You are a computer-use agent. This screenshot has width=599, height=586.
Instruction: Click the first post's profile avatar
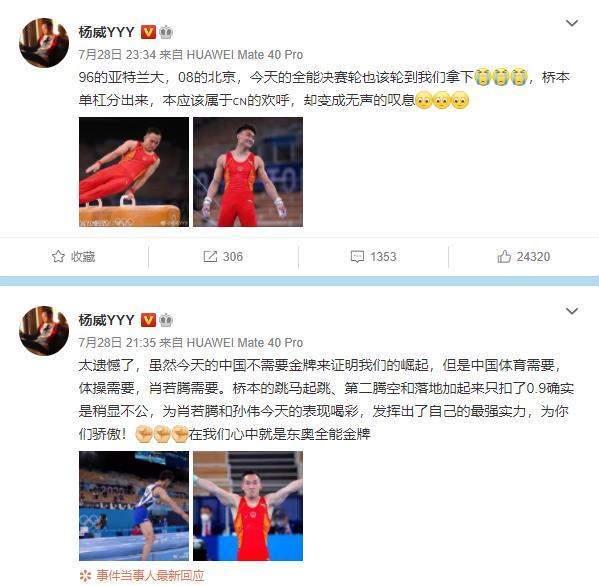(44, 43)
